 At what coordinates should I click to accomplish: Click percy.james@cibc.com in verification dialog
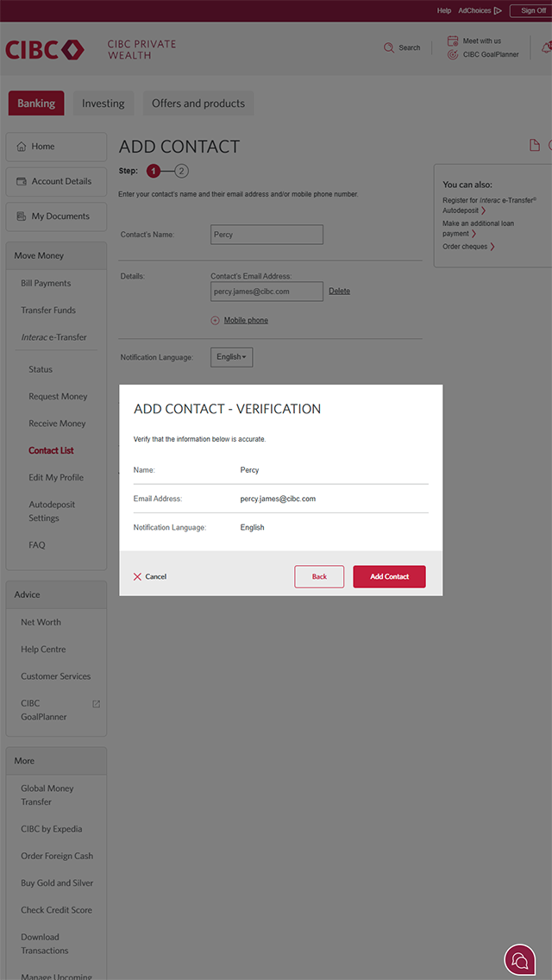pos(278,499)
